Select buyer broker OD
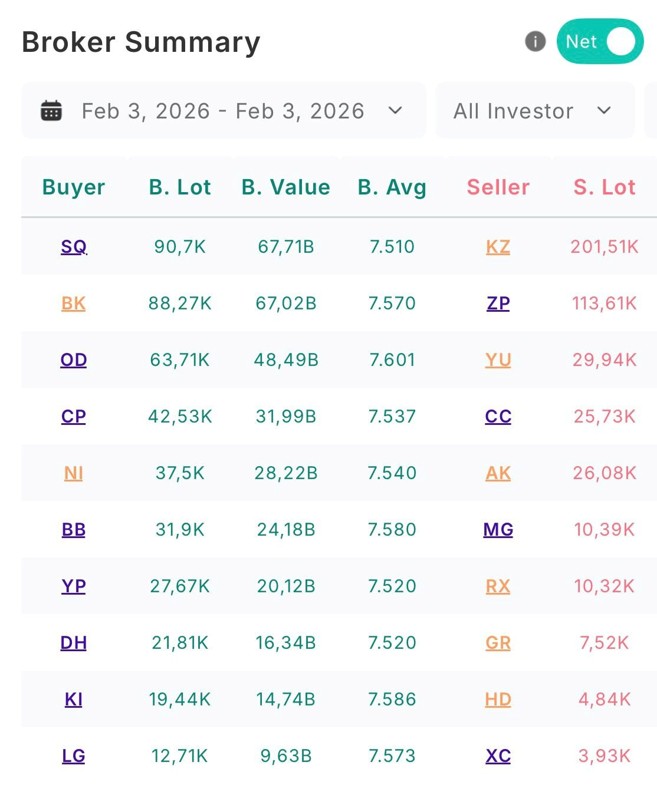657x795 pixels. 74,360
